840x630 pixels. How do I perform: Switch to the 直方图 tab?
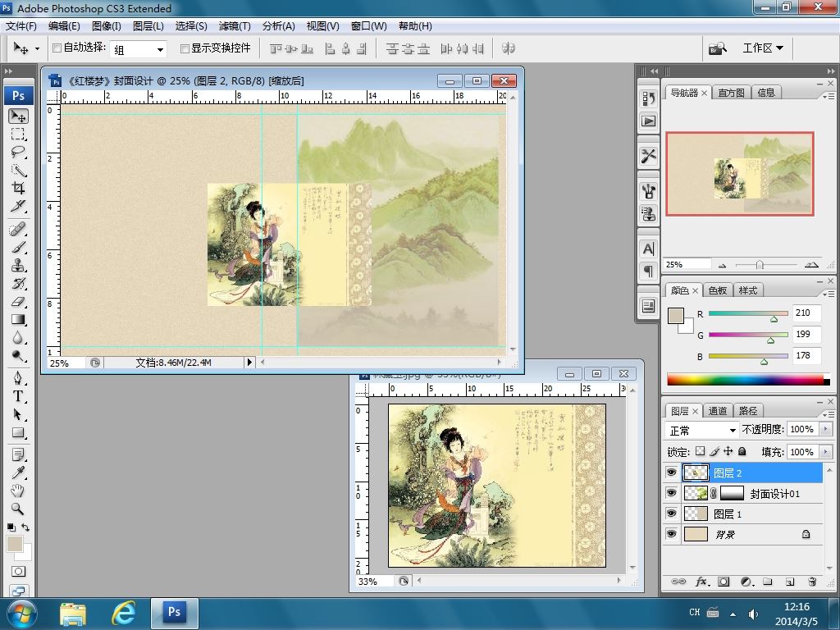pos(731,93)
